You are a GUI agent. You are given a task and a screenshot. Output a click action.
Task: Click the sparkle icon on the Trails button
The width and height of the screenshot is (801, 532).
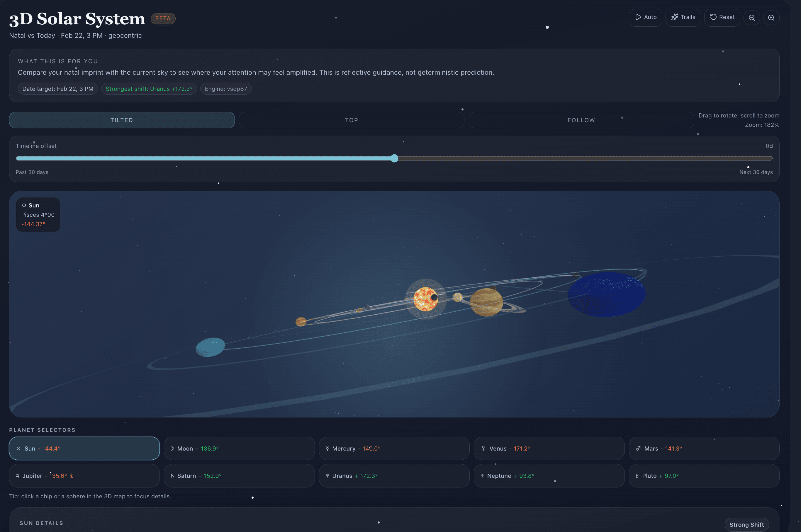click(675, 17)
